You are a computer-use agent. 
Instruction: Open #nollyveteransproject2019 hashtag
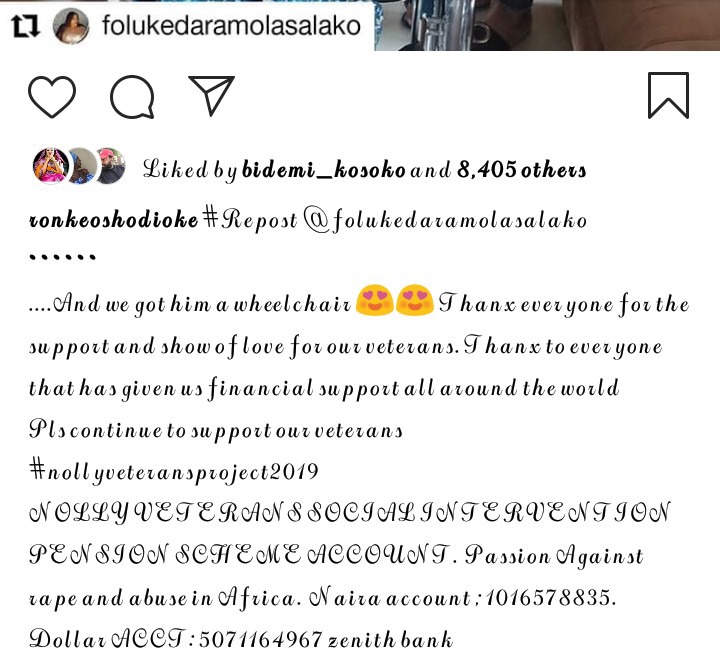(174, 472)
